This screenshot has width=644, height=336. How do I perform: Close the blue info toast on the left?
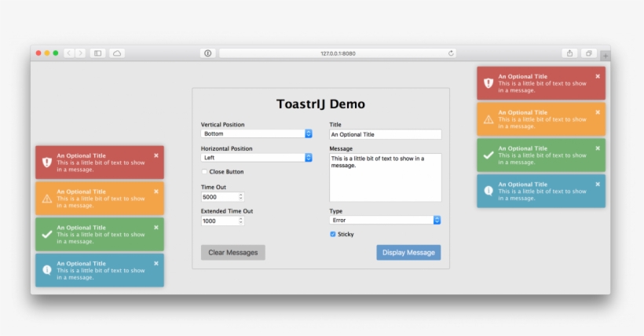point(156,263)
